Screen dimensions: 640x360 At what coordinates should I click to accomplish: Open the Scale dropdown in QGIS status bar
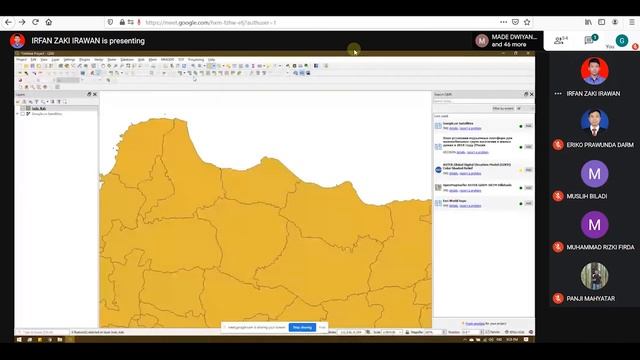point(392,332)
